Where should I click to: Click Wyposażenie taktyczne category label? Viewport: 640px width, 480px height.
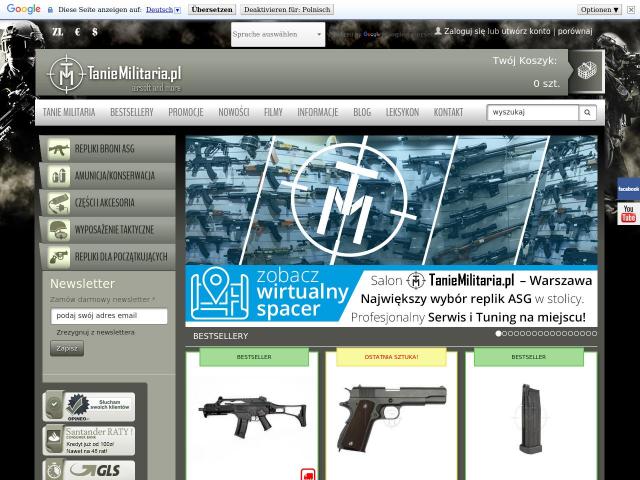click(114, 230)
